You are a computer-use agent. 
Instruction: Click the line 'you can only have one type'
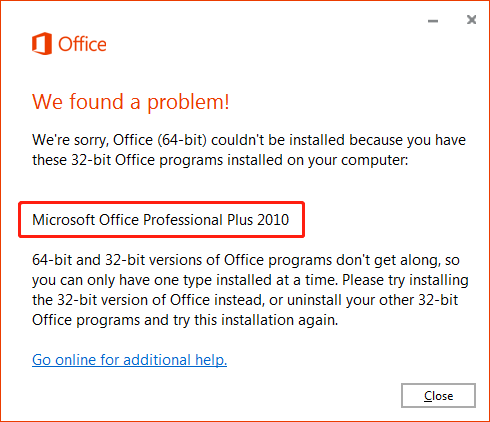pos(250,280)
